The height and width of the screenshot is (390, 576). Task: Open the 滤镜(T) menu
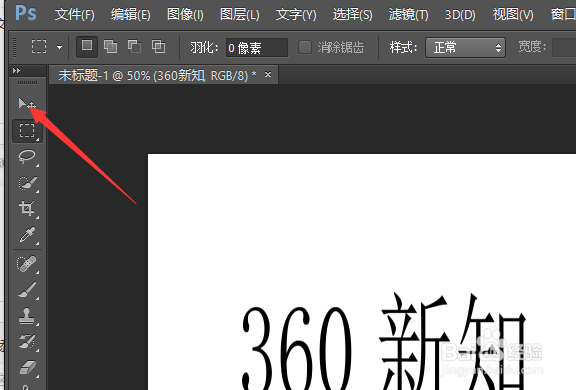pyautogui.click(x=408, y=15)
